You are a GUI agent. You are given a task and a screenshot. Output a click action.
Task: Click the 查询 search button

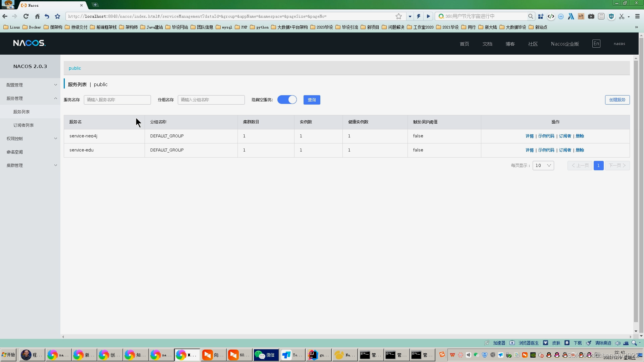(x=312, y=100)
